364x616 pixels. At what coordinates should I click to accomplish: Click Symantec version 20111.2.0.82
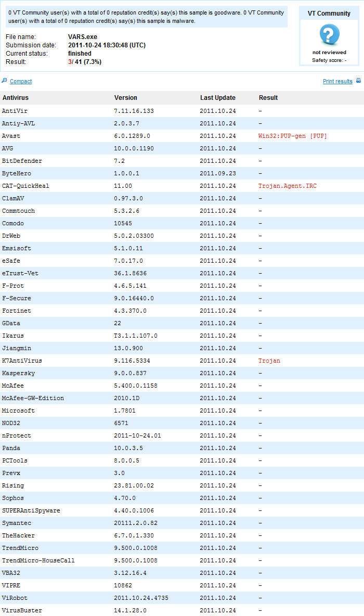click(x=136, y=523)
